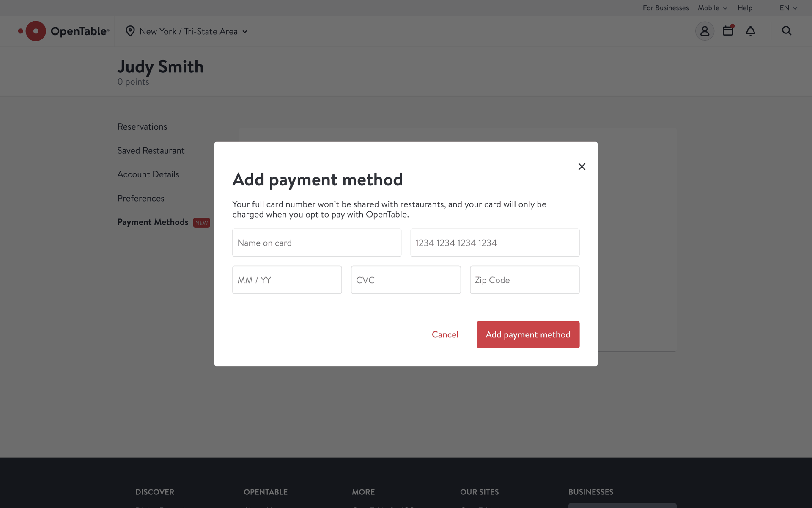Screen dimensions: 812x508
Task: Open the upcoming reservations calendar icon
Action: tap(728, 30)
